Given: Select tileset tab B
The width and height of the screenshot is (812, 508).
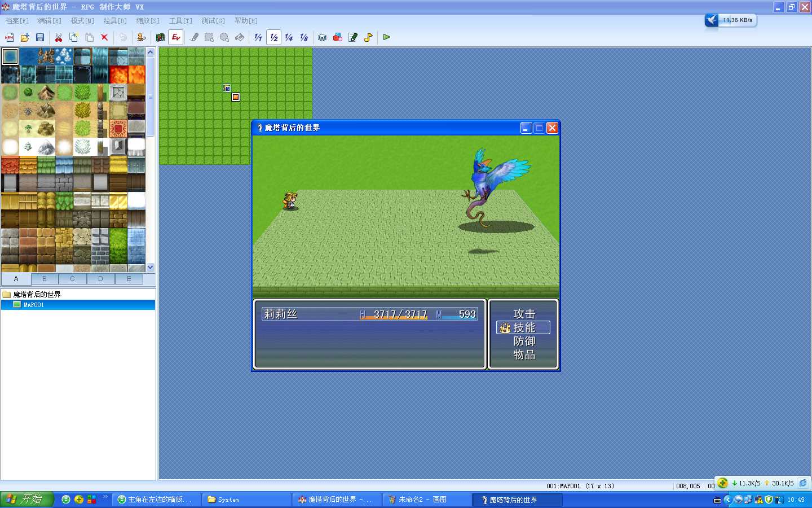Looking at the screenshot, I should pyautogui.click(x=45, y=279).
